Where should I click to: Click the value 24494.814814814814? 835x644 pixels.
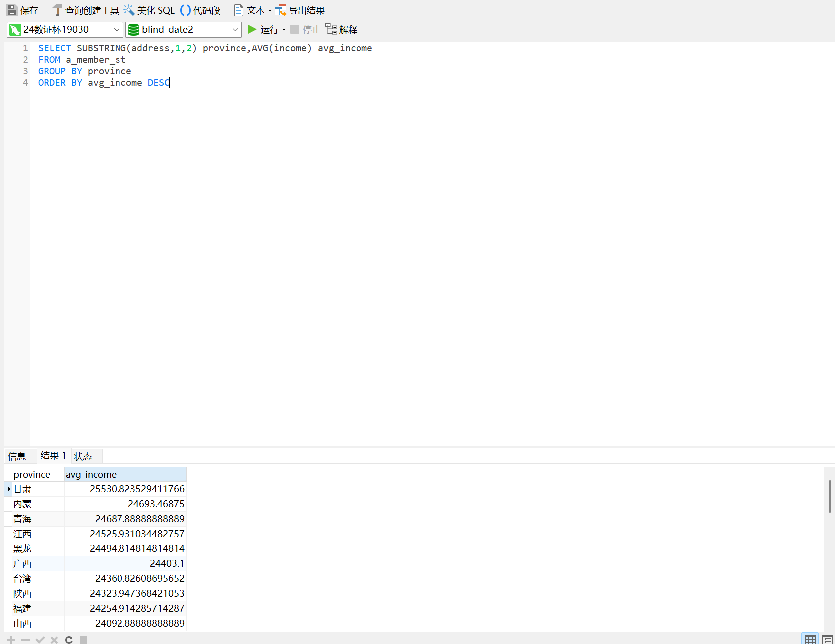pos(137,549)
